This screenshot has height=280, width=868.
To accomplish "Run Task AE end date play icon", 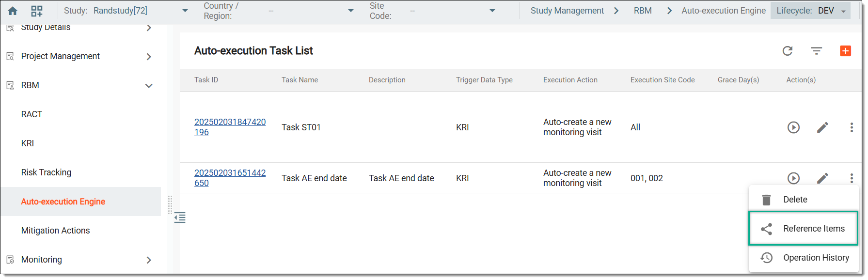I will [x=793, y=178].
